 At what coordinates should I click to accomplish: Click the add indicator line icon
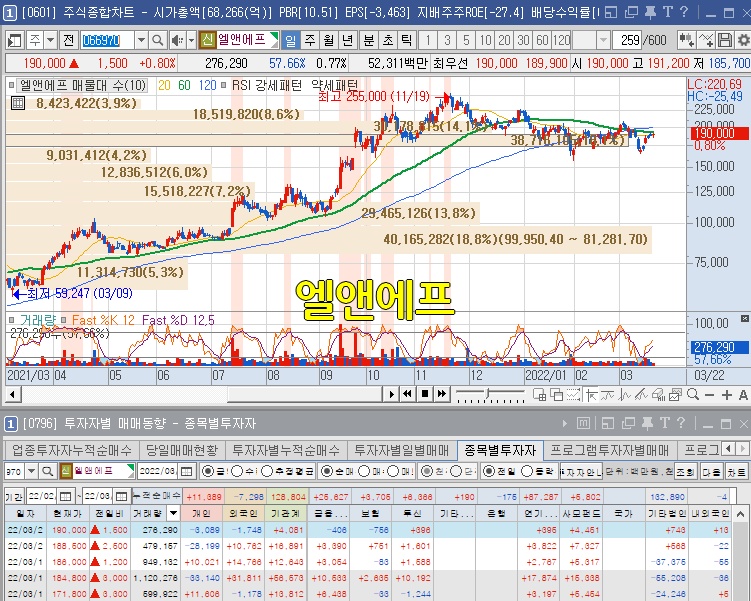[x=706, y=40]
